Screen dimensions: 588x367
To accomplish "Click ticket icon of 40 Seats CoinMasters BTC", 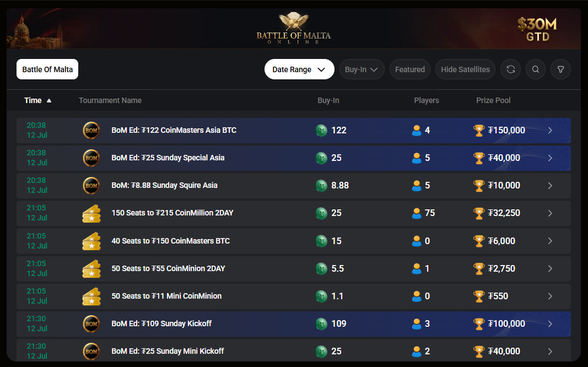I will (x=91, y=241).
